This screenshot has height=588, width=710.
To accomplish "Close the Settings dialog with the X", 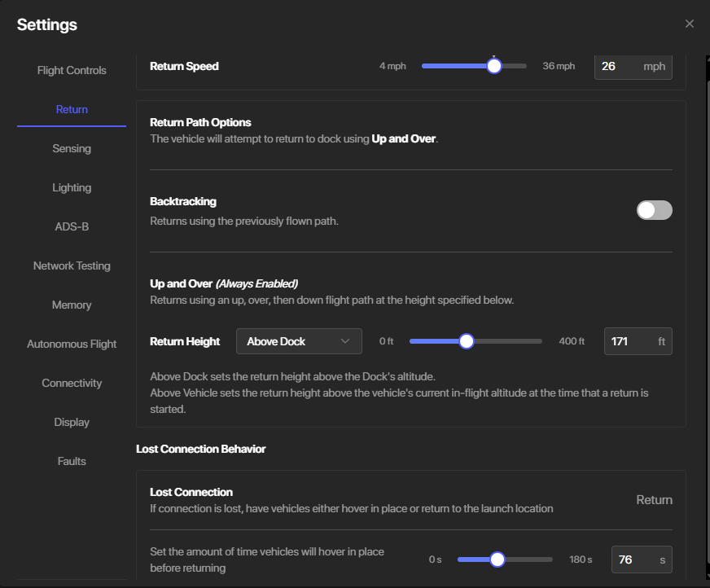I will pyautogui.click(x=689, y=24).
